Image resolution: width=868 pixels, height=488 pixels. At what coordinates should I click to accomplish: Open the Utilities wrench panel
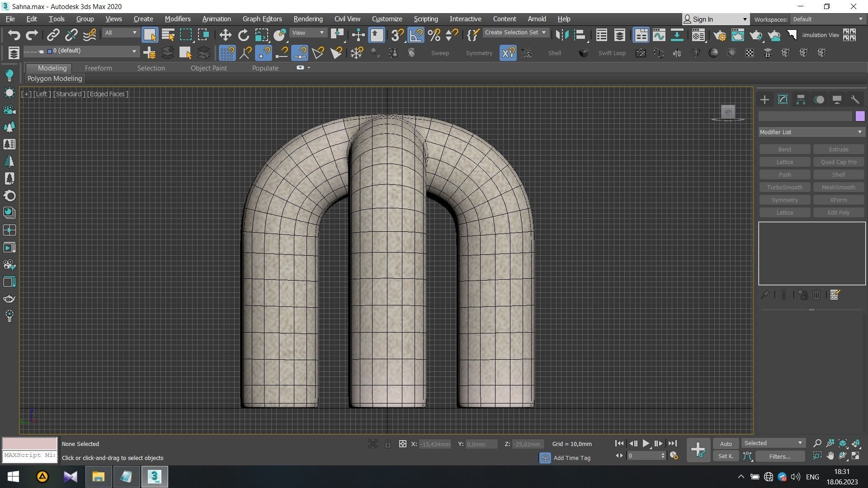(x=854, y=100)
